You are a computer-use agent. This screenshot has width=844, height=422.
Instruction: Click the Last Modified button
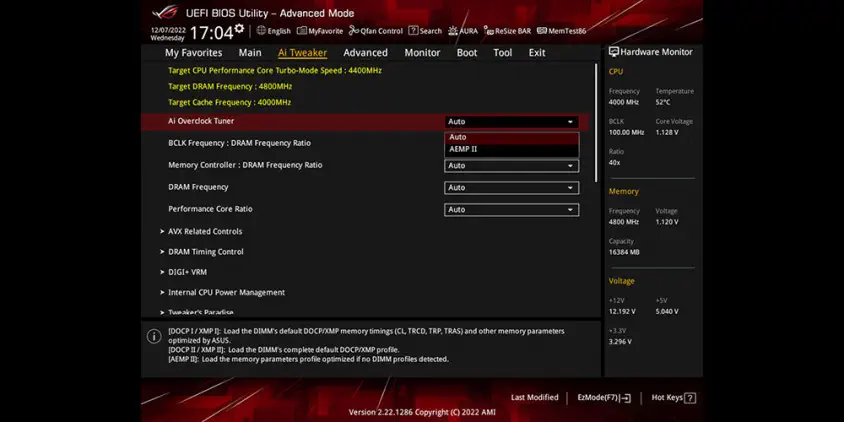534,398
